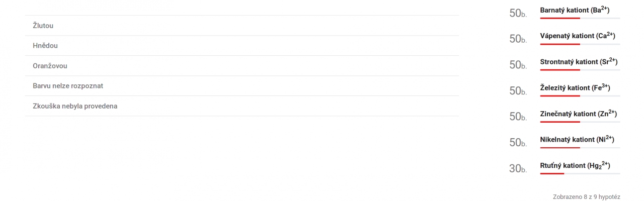Click the Strontnatý kationt score bar
Screen dimensions: 644x201
pyautogui.click(x=580, y=70)
